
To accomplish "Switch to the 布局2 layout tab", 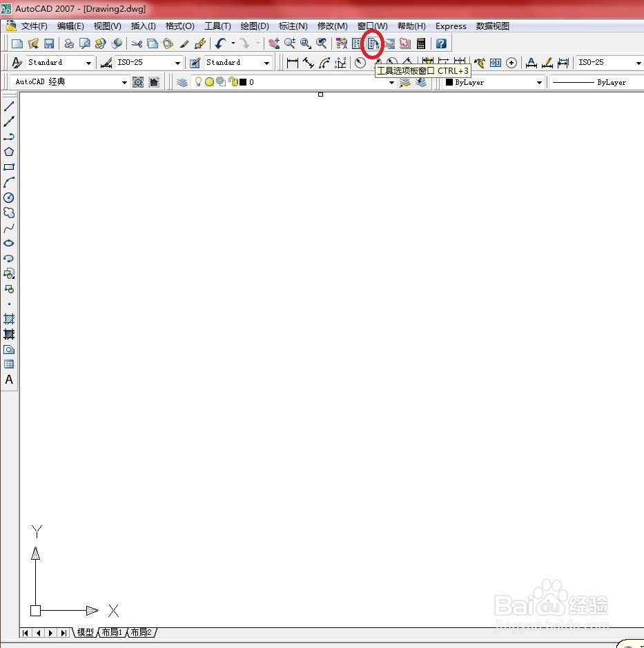I will (x=141, y=632).
